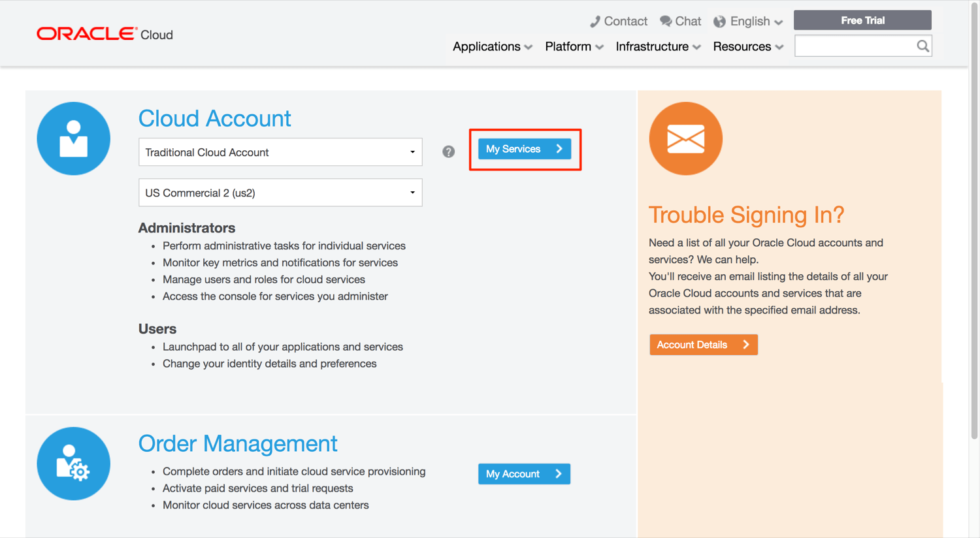Image resolution: width=980 pixels, height=538 pixels.
Task: Click 'Change your identity details and preferences'
Action: pos(270,364)
